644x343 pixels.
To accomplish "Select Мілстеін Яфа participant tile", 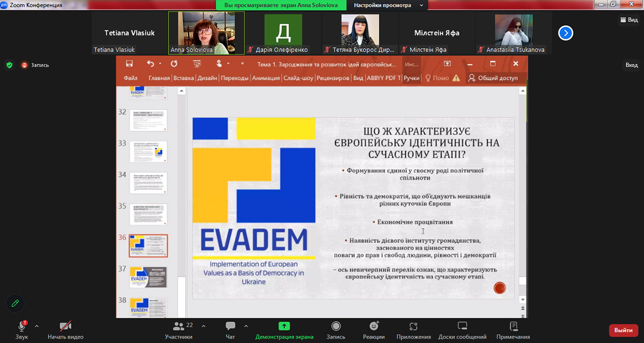I will tap(437, 33).
